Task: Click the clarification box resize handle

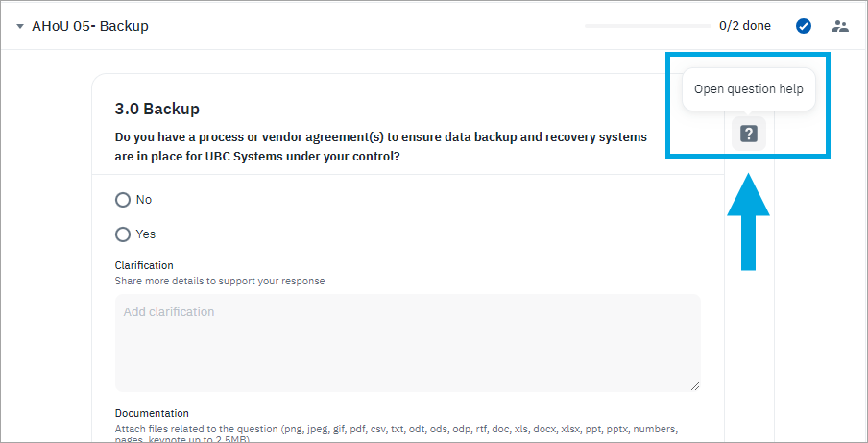Action: click(x=693, y=384)
